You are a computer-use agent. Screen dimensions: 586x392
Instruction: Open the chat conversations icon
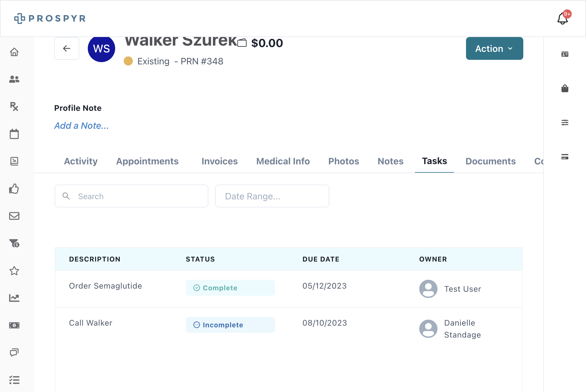click(14, 353)
